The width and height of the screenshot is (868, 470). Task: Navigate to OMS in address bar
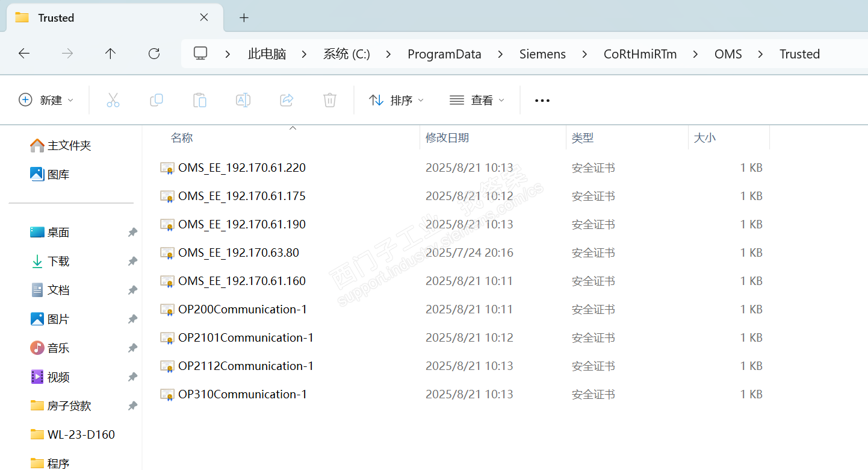(728, 54)
